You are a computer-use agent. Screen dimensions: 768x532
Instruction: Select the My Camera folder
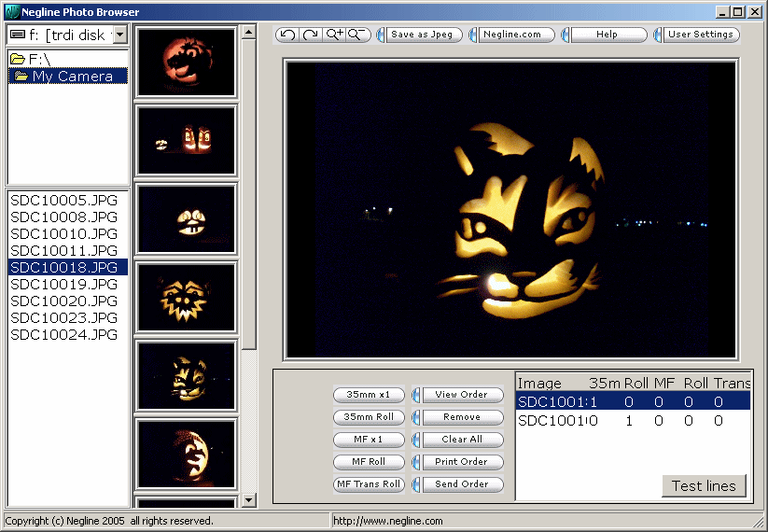point(72,77)
